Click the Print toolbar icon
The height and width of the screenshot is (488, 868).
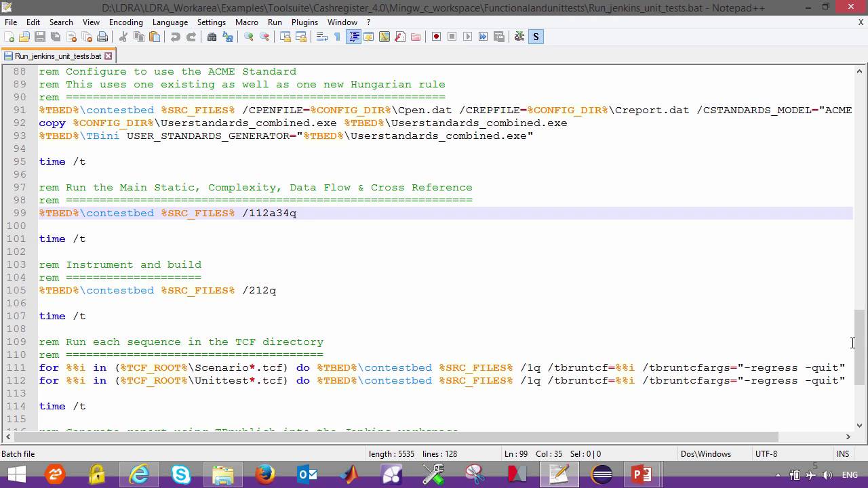click(x=102, y=37)
